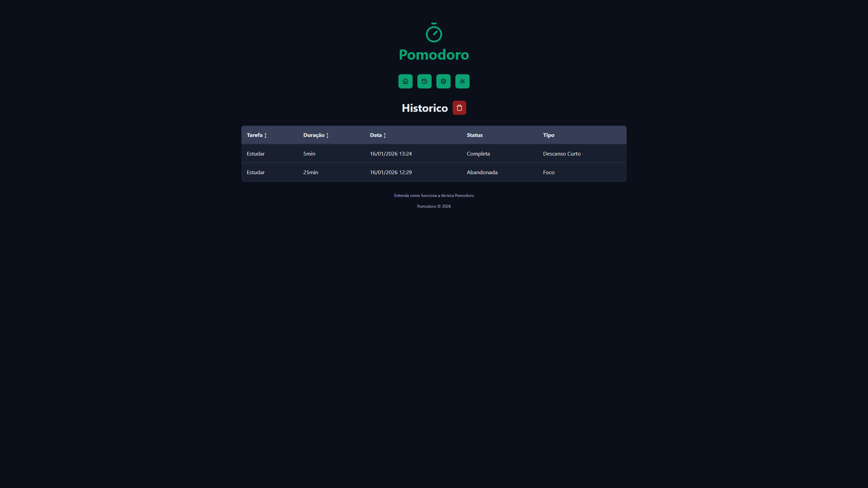
Task: Click the Historico page title
Action: coord(424,108)
